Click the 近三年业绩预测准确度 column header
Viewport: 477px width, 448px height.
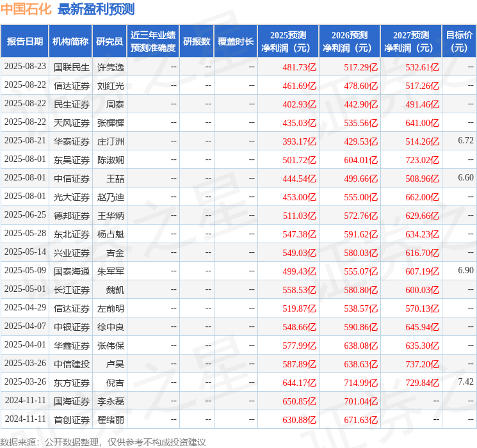[153, 42]
